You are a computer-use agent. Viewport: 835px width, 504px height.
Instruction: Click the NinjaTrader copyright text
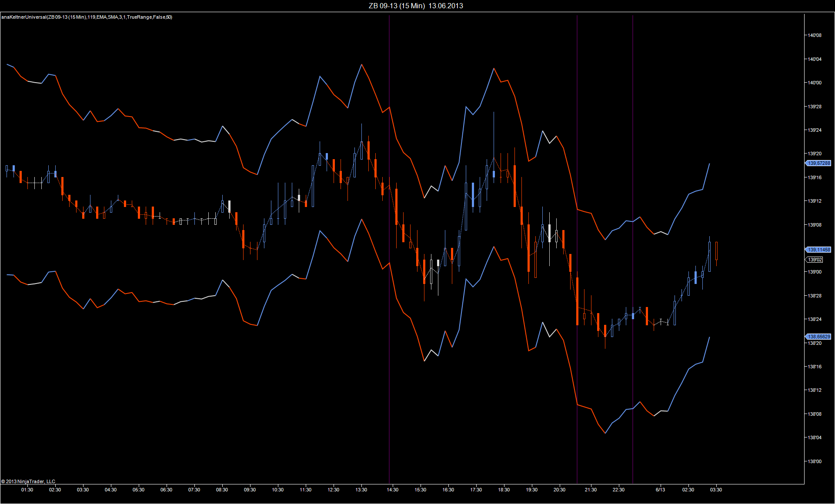point(28,481)
